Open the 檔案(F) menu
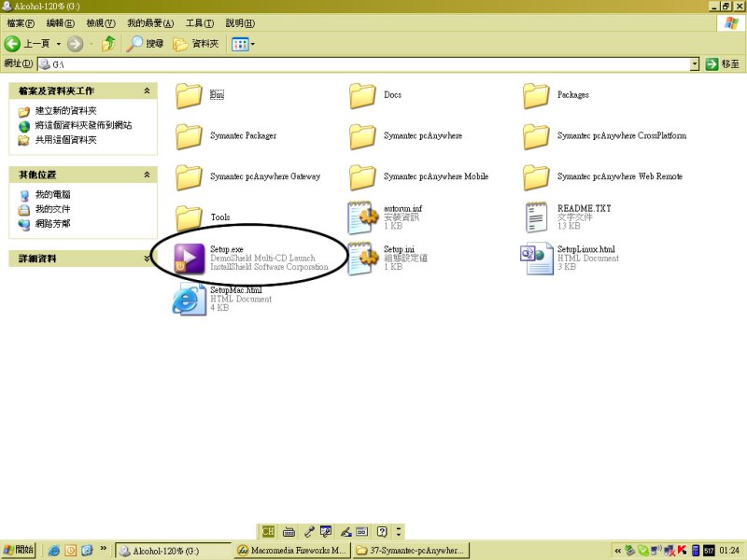 point(21,22)
